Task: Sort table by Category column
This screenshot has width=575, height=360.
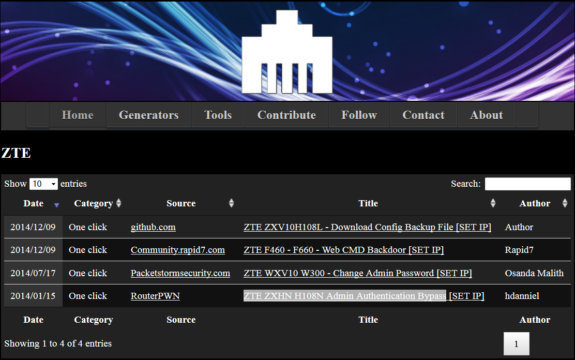Action: point(94,203)
